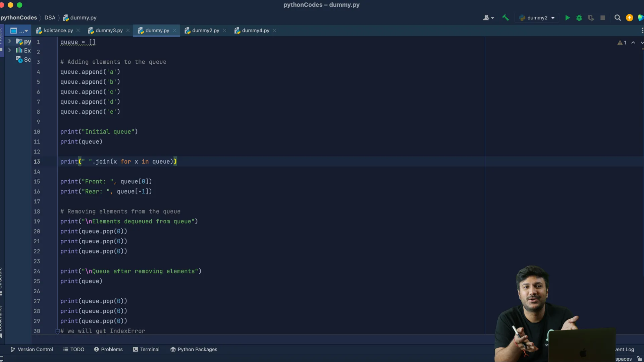Click Run with Coverage icon

591,18
